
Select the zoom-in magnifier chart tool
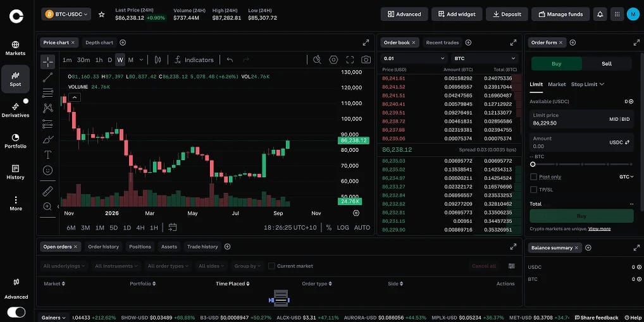47,207
